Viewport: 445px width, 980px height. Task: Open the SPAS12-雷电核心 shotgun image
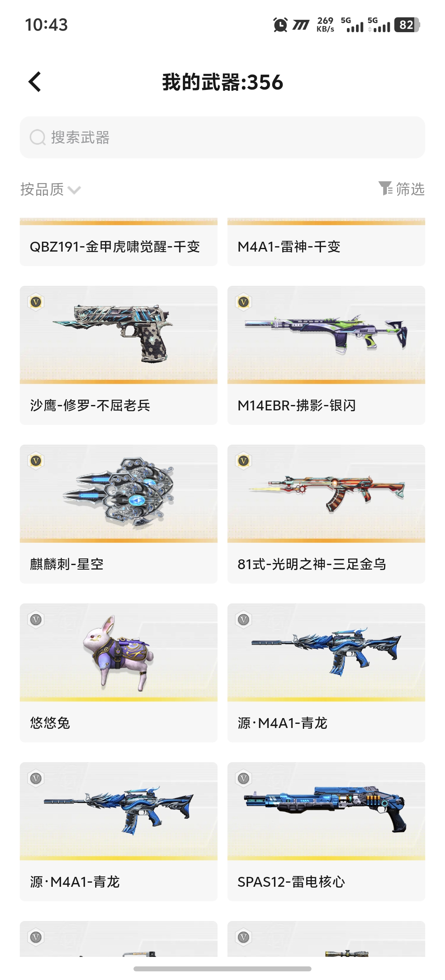326,810
